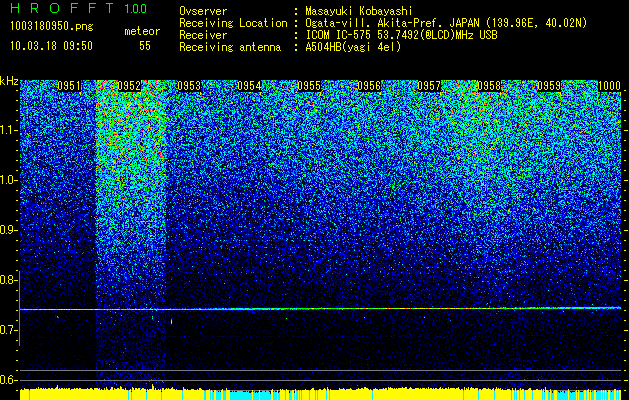Click the observer name Masayuki Kobayashi
Viewport: 629px width, 400px height.
358,11
